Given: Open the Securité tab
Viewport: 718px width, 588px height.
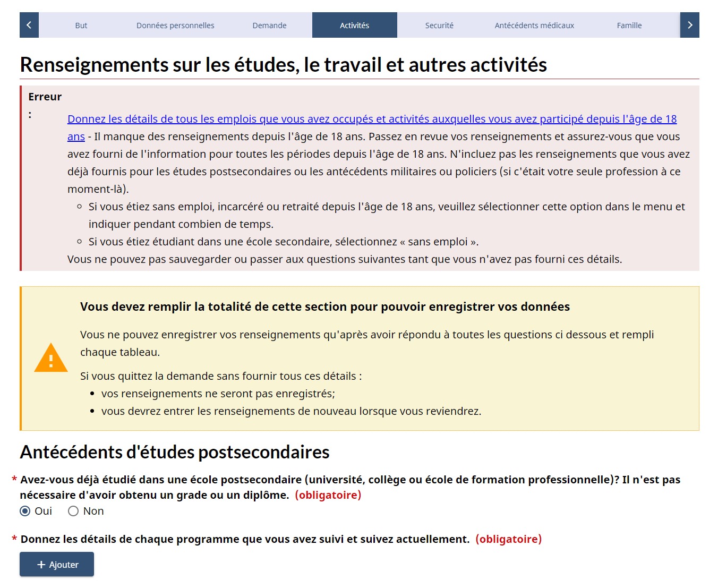Looking at the screenshot, I should pyautogui.click(x=439, y=25).
